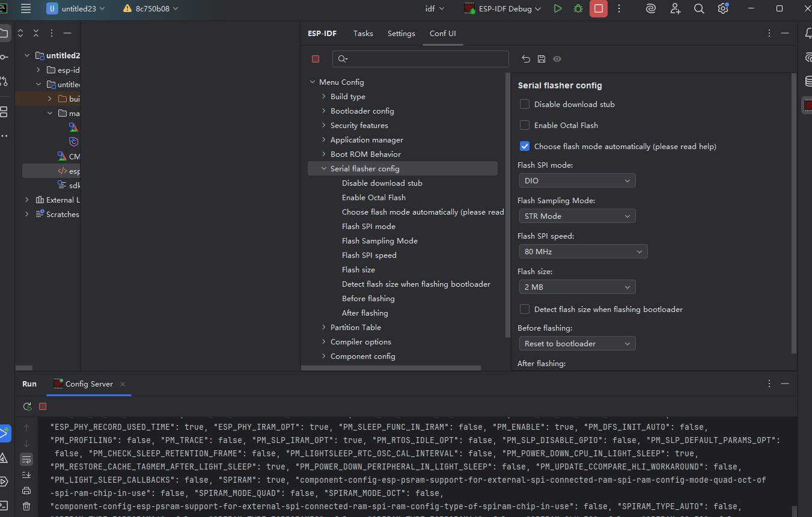812x517 pixels.
Task: Switch to the Settings tab
Action: (401, 34)
